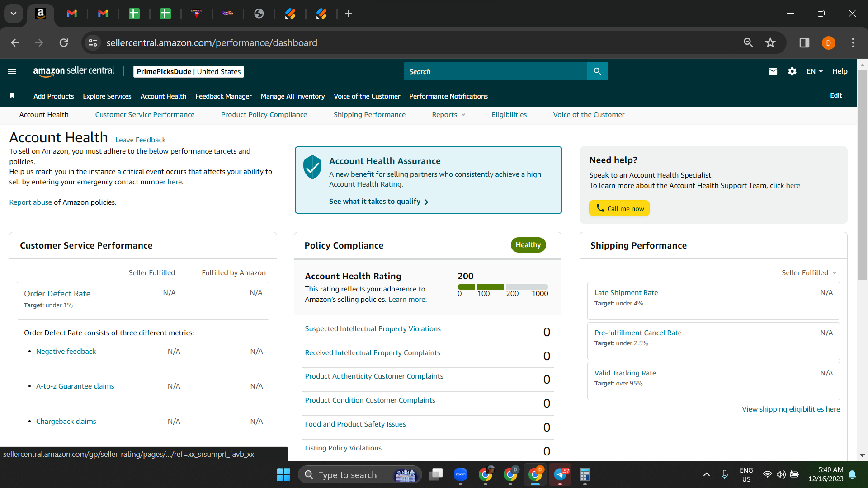Open the settings gear icon
This screenshot has height=488, width=868.
tap(792, 71)
